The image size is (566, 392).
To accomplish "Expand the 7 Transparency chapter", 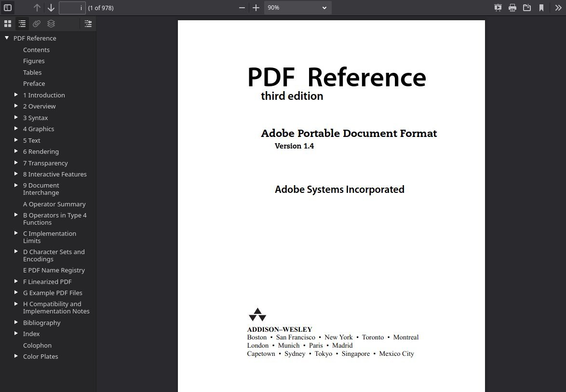I will coord(16,163).
